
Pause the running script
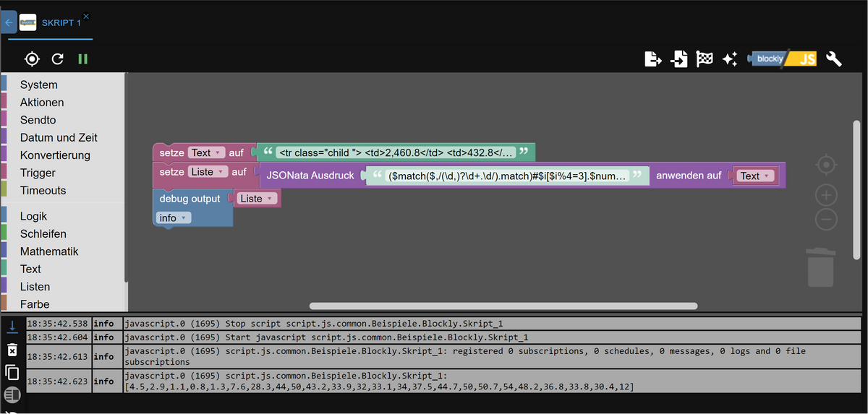(83, 59)
